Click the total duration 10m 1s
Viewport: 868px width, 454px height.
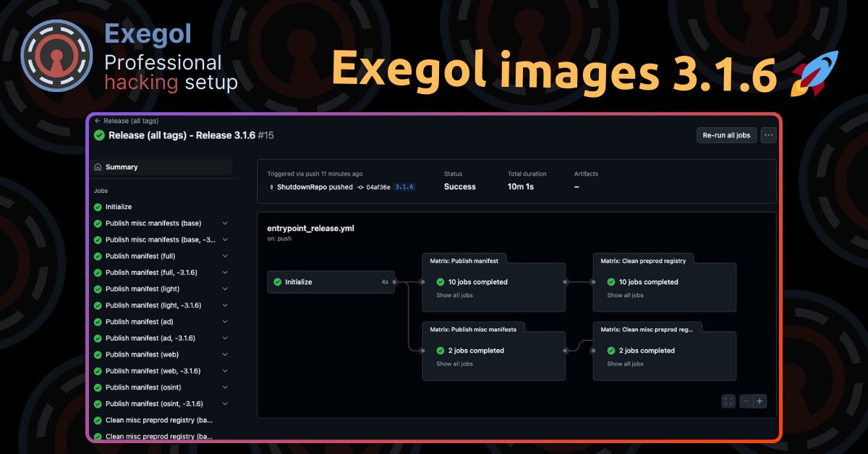(522, 187)
